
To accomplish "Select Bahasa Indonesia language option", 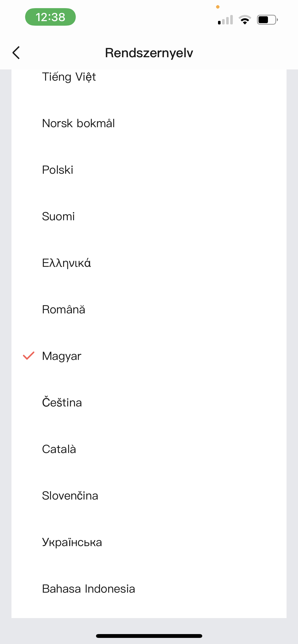I will tap(88, 589).
